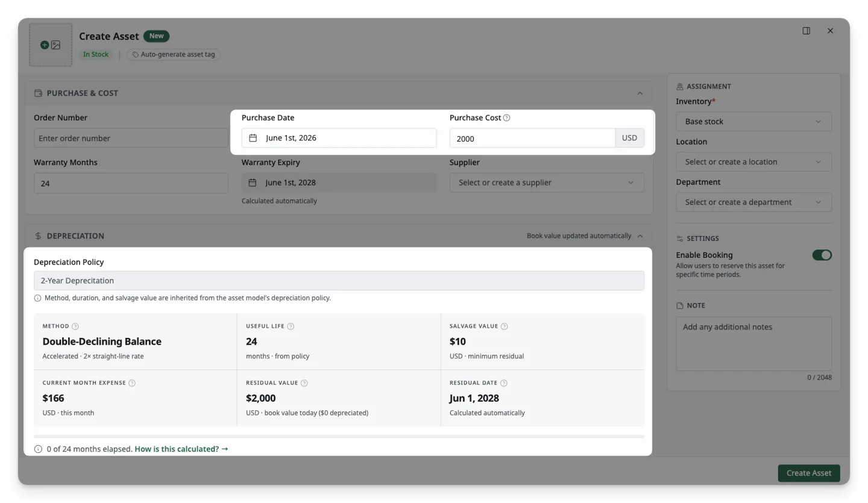Click the Order Number input field

click(x=131, y=138)
